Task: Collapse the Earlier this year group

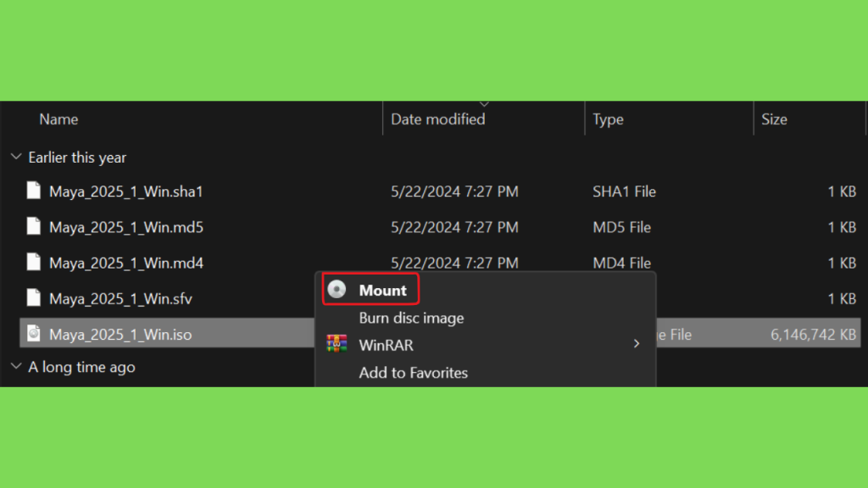Action: tap(16, 157)
